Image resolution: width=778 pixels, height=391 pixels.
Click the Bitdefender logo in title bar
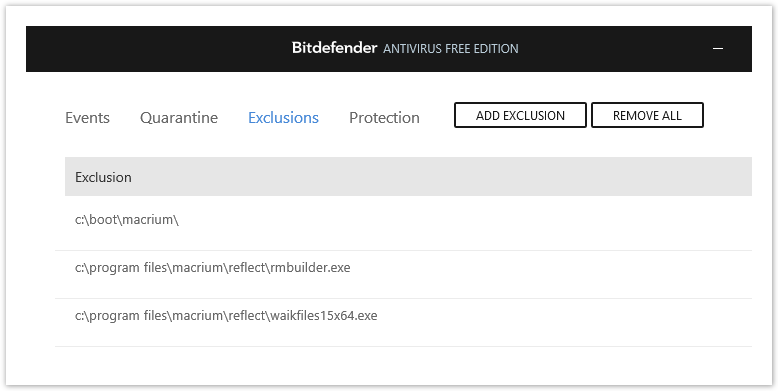coord(334,48)
